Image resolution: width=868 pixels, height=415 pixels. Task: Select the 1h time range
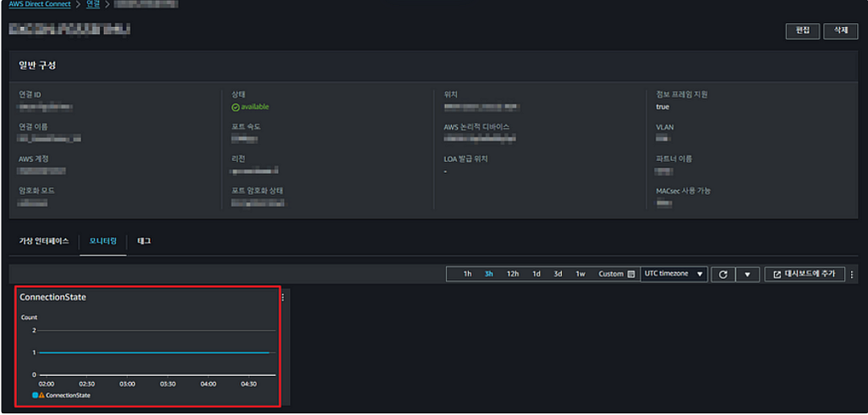467,274
